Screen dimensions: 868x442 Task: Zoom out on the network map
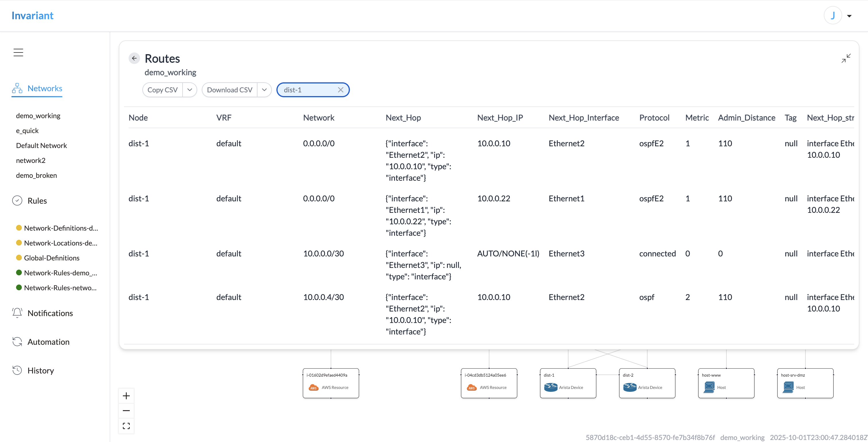[x=126, y=411]
